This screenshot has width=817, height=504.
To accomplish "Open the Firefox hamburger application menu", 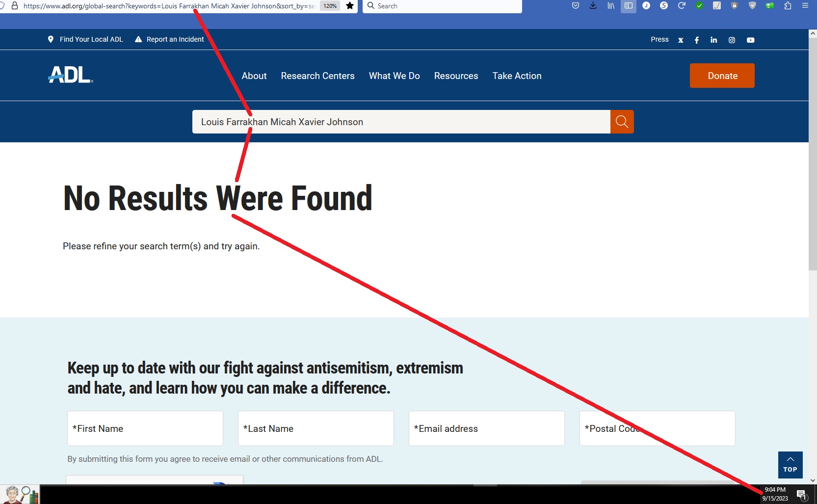I will [805, 6].
